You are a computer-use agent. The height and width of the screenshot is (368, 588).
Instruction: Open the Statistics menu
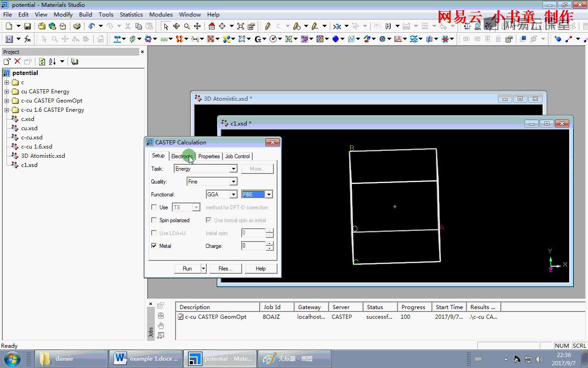coord(131,14)
